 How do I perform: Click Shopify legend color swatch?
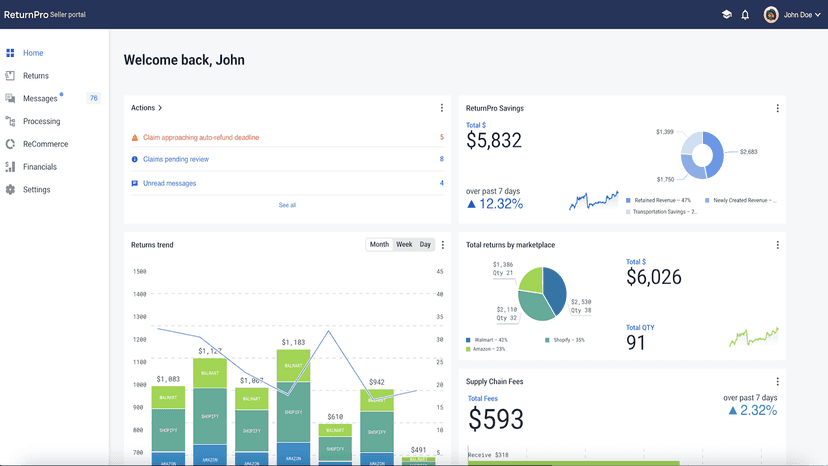tap(548, 340)
